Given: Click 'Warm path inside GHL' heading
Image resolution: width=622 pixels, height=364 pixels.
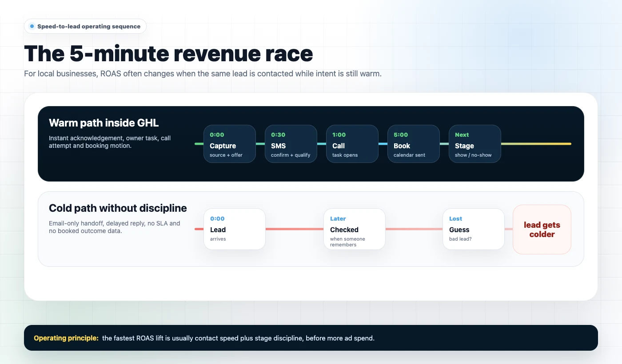Looking at the screenshot, I should pyautogui.click(x=104, y=123).
